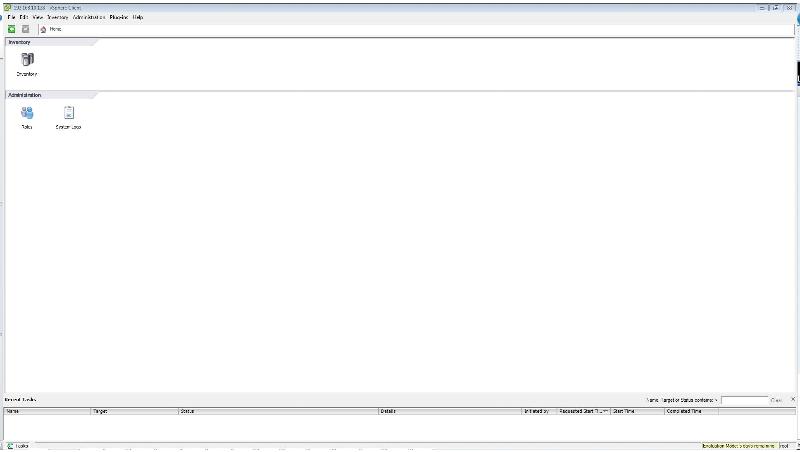
Task: Sort tasks by Details column header
Action: coord(450,411)
